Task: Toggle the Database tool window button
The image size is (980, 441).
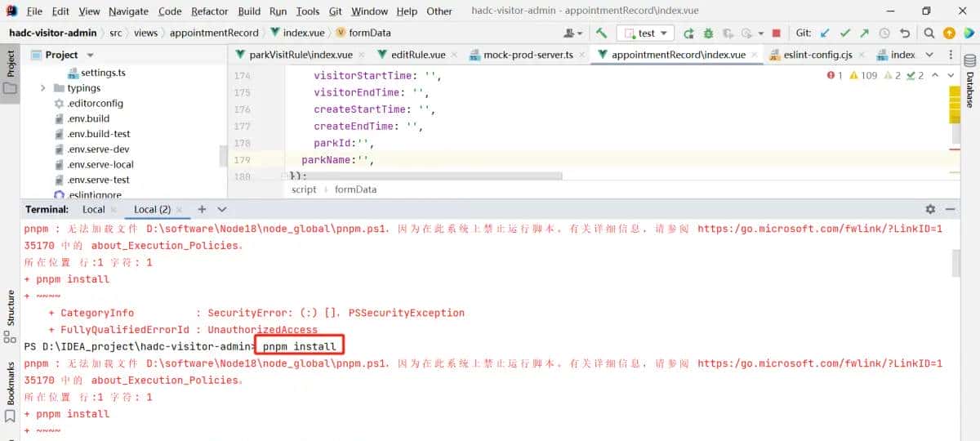Action: (x=970, y=80)
